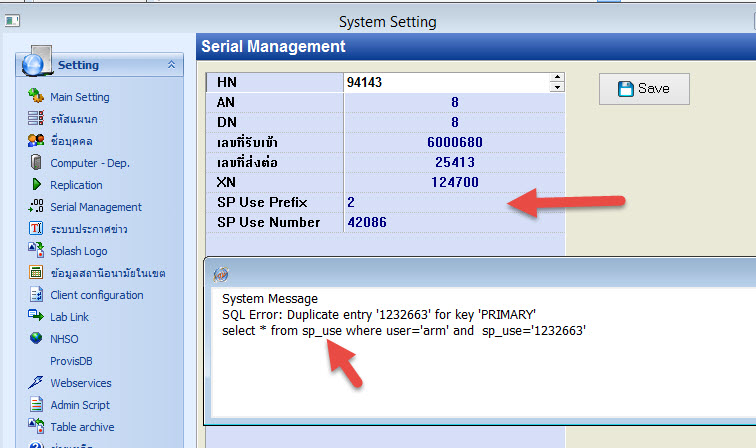Click the Admin Script icon
756x448 pixels.
[36, 405]
